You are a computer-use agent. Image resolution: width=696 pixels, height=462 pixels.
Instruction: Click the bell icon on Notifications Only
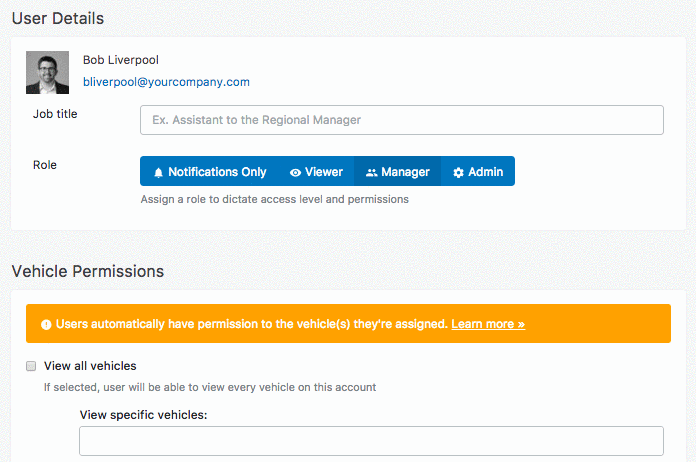click(158, 172)
